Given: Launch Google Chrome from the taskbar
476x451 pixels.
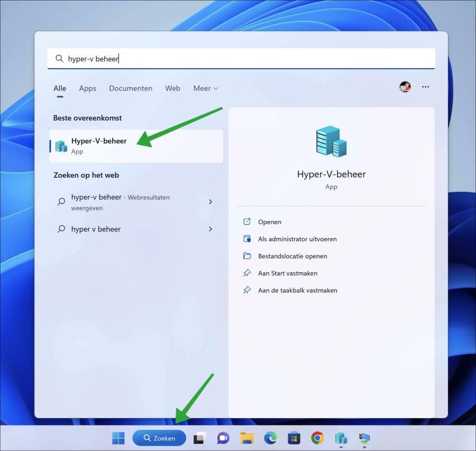Looking at the screenshot, I should 317,438.
